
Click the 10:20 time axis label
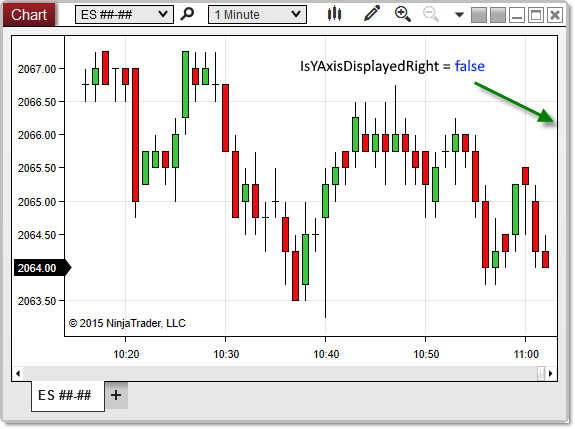click(x=126, y=354)
